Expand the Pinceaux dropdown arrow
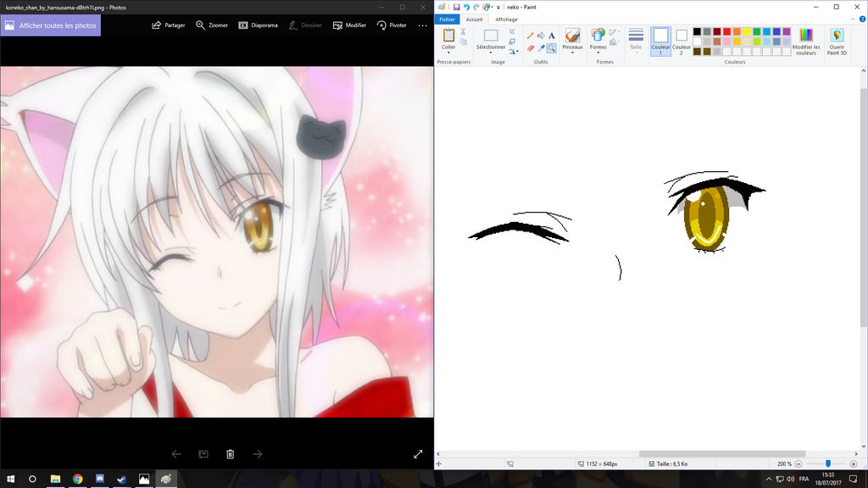The height and width of the screenshot is (488, 868). click(x=572, y=53)
